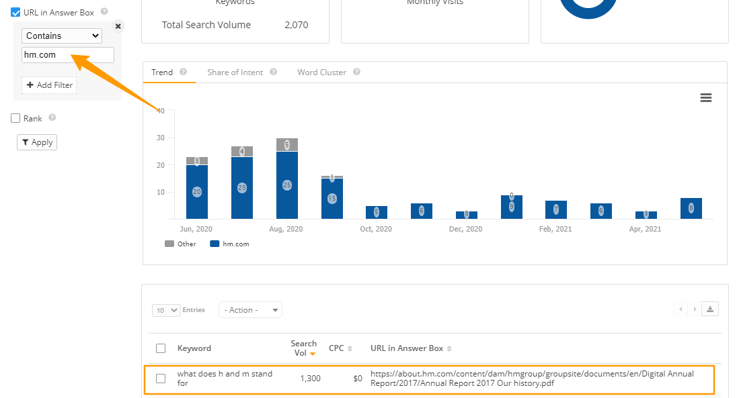Enable the Rank filter checkbox

16,118
